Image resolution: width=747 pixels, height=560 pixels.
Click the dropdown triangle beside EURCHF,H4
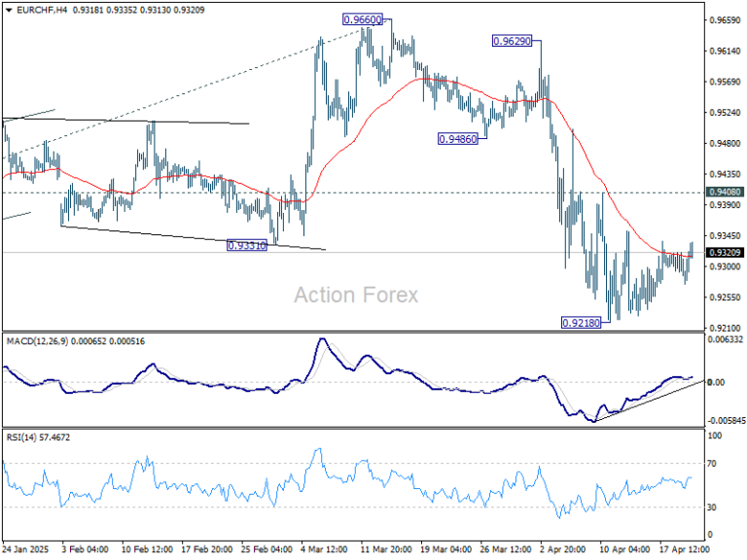coord(9,10)
